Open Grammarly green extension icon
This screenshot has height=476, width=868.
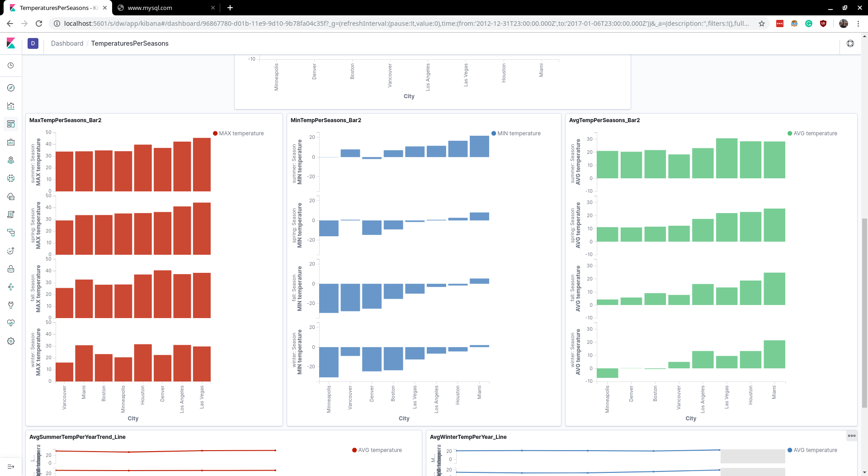809,24
